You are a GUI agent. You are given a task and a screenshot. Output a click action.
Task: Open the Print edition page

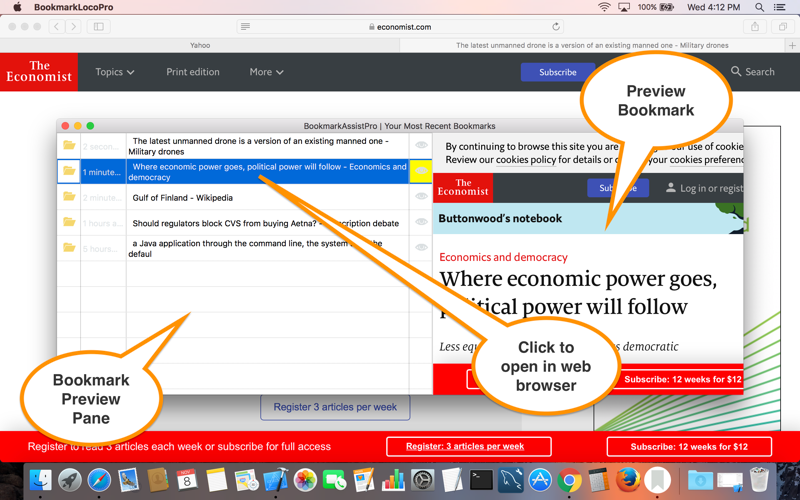(193, 72)
